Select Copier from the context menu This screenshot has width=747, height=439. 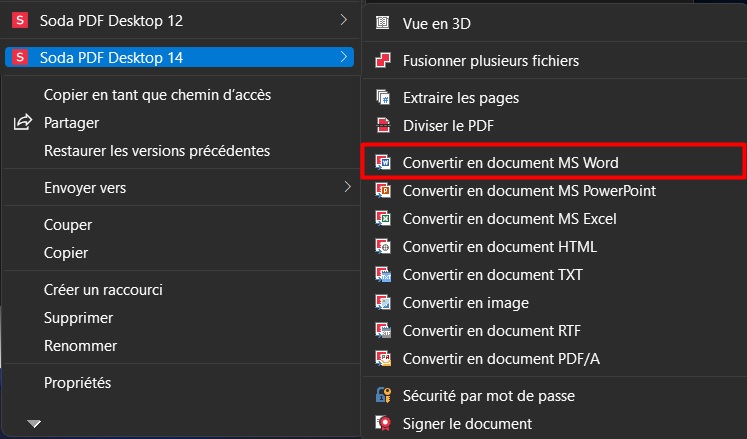[66, 253]
